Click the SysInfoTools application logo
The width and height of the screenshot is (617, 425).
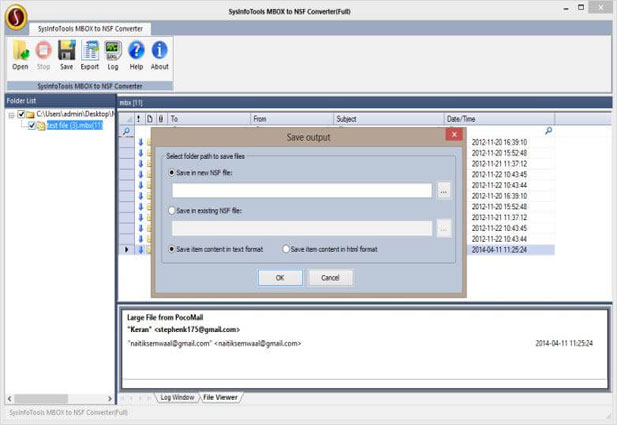pos(16,17)
